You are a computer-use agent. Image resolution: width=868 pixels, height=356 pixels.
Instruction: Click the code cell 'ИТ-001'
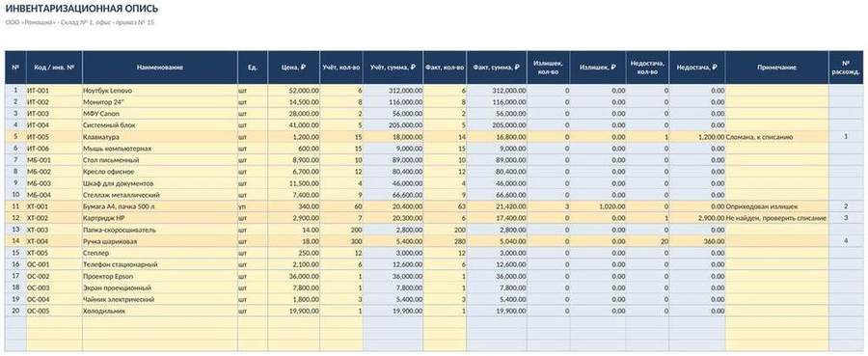tap(54, 91)
